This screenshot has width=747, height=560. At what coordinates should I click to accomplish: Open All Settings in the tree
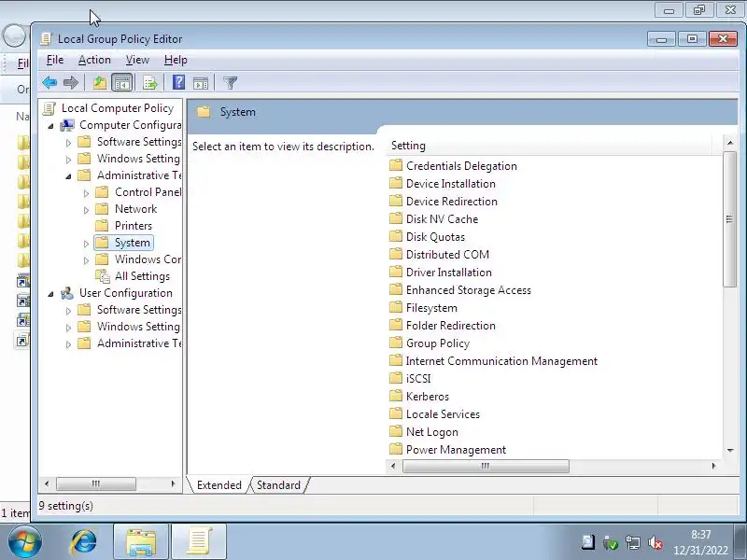point(142,276)
